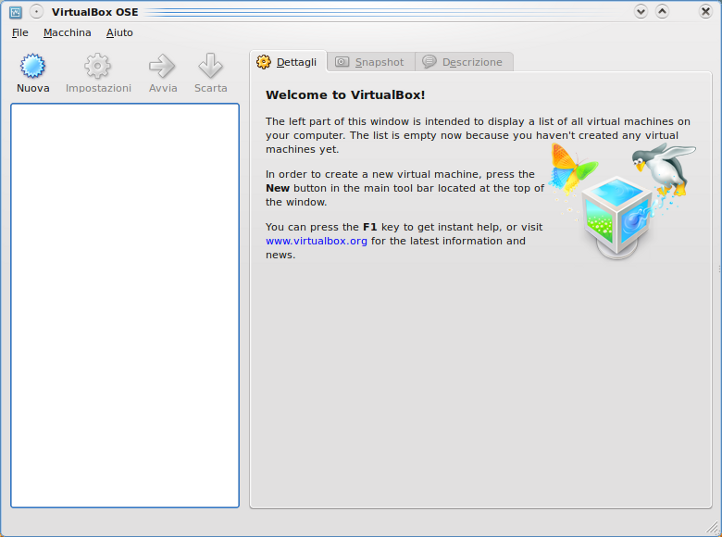Open the Aiuto help menu
722x537 pixels.
120,33
